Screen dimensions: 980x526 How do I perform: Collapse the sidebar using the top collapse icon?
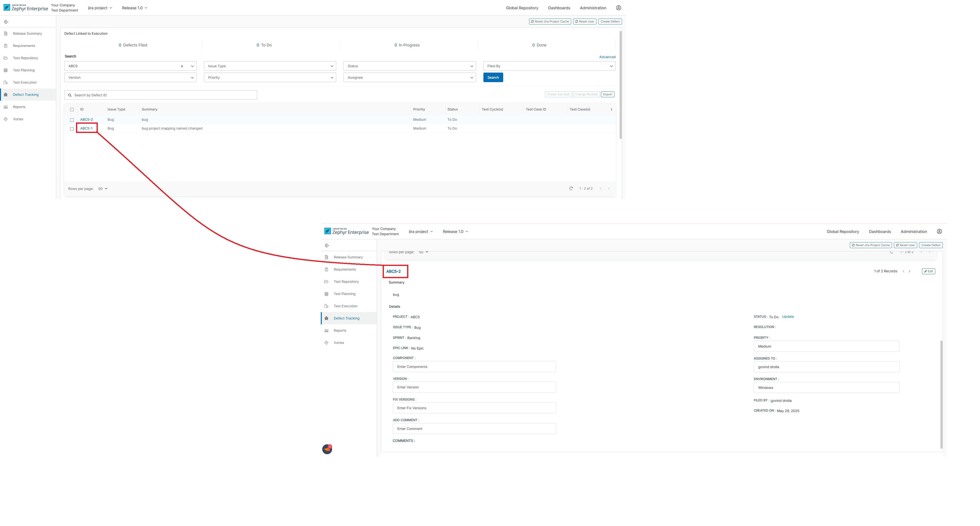coord(6,22)
